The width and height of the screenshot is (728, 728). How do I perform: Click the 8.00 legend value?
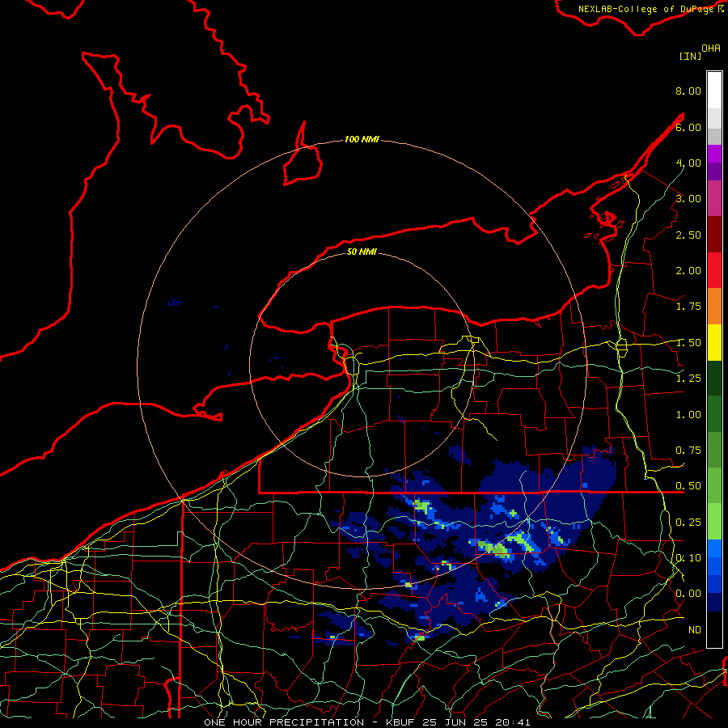[x=688, y=91]
